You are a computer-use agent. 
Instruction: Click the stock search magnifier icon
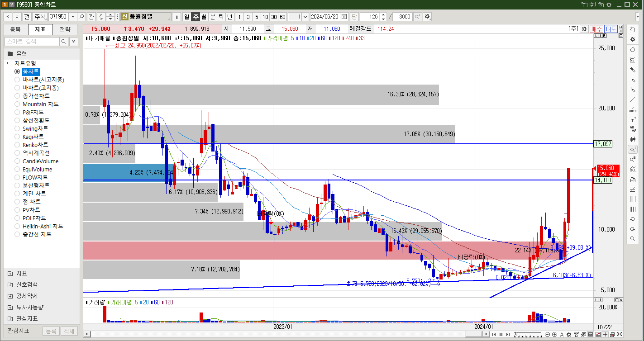[81, 16]
